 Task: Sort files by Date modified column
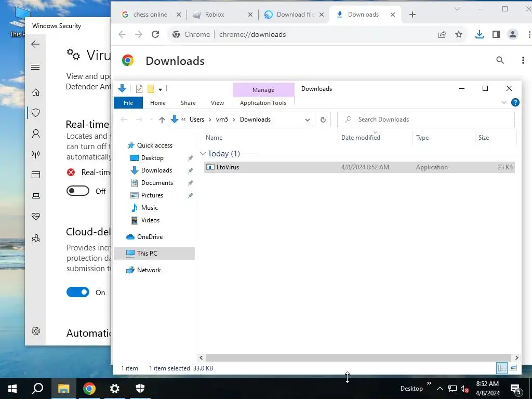click(x=361, y=137)
